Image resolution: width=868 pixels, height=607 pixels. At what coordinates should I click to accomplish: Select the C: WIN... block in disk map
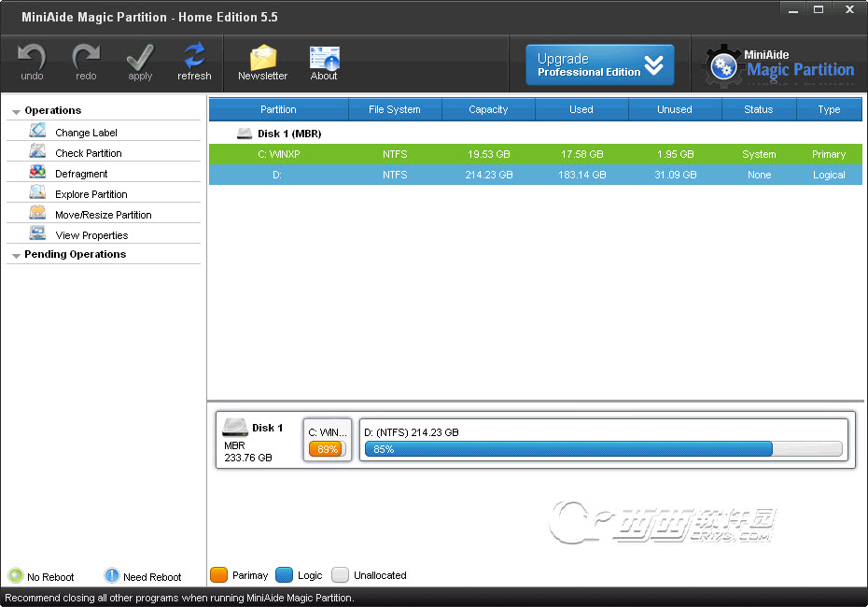pyautogui.click(x=328, y=440)
